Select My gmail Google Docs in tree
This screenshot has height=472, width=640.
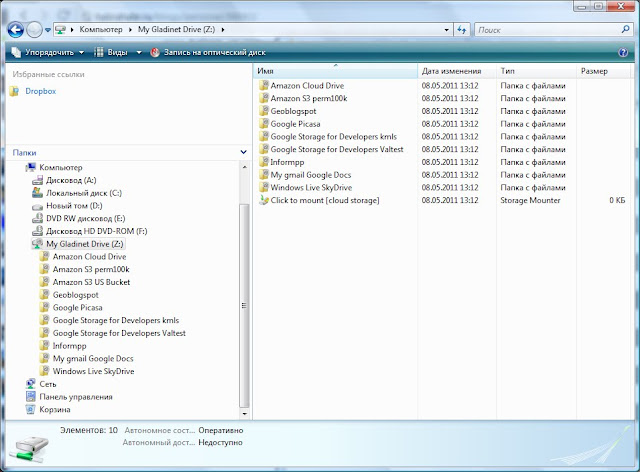tap(93, 358)
